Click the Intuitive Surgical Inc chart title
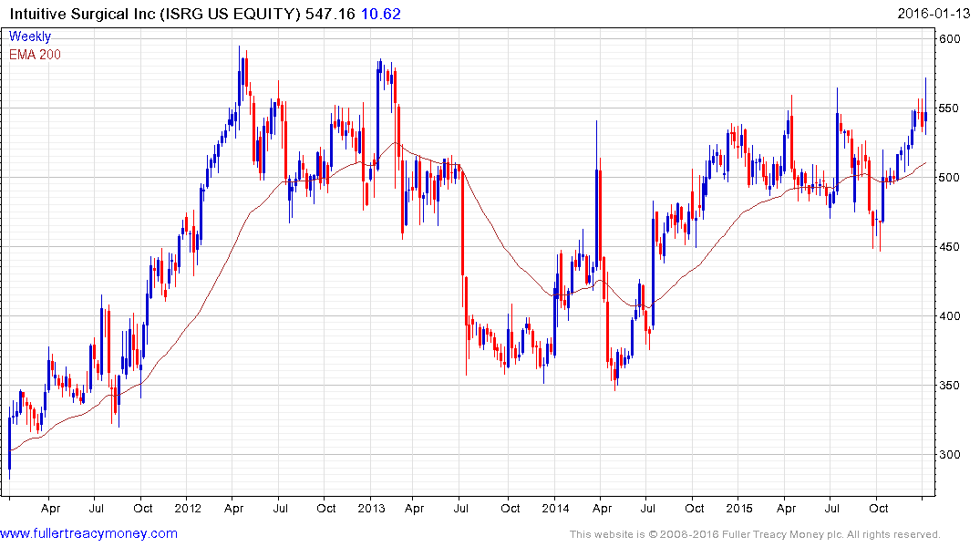 click(155, 14)
